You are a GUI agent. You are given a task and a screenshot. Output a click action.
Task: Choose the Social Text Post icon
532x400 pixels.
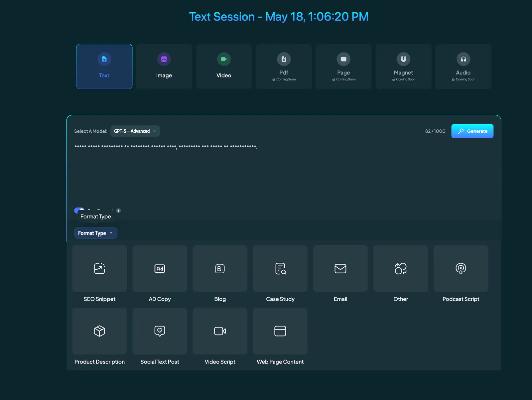pos(160,331)
